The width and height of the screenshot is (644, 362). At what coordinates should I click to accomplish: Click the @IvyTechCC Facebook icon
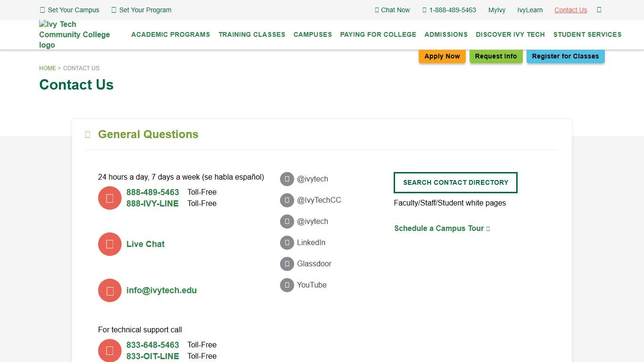[287, 200]
